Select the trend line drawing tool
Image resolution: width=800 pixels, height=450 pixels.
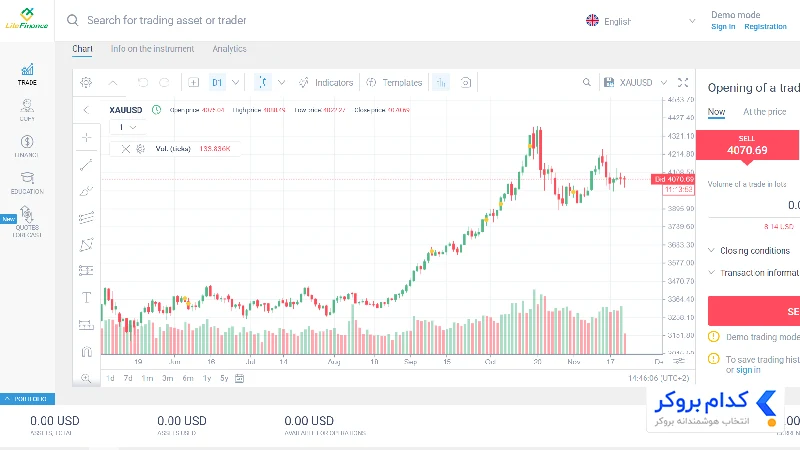coord(86,165)
